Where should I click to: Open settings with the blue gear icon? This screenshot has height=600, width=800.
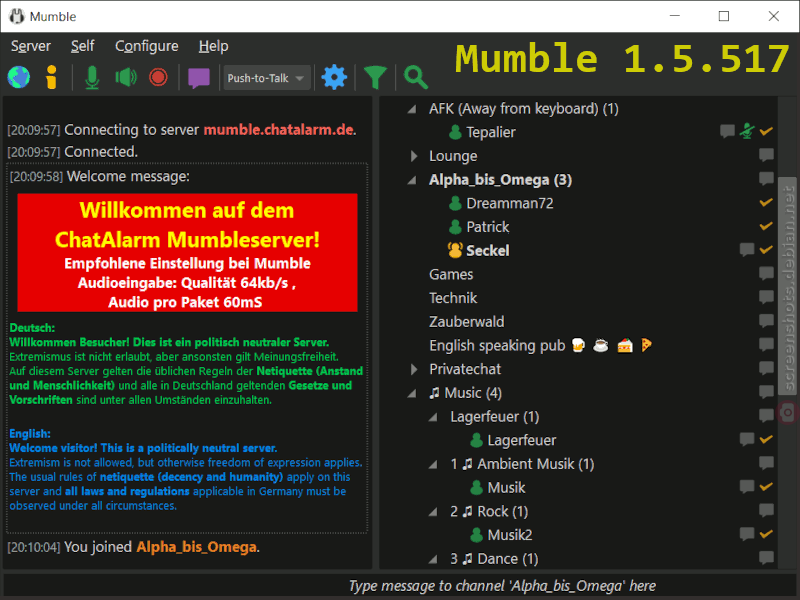(x=334, y=78)
